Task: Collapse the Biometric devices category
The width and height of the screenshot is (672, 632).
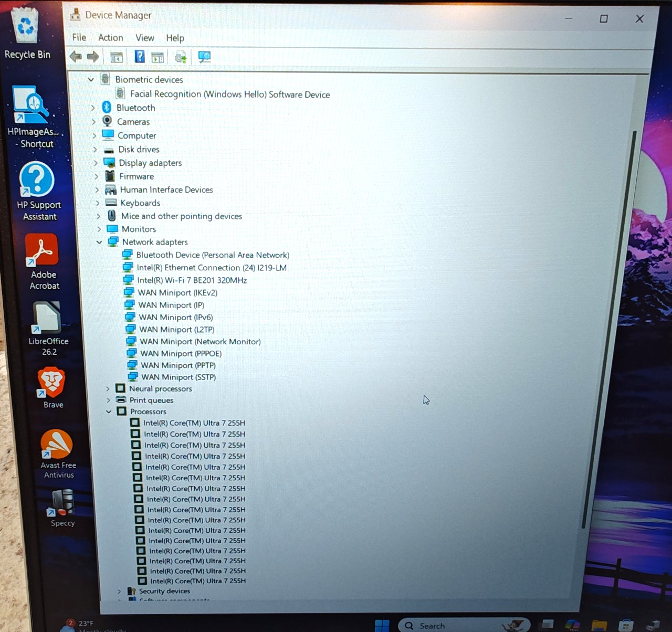Action: click(x=91, y=79)
